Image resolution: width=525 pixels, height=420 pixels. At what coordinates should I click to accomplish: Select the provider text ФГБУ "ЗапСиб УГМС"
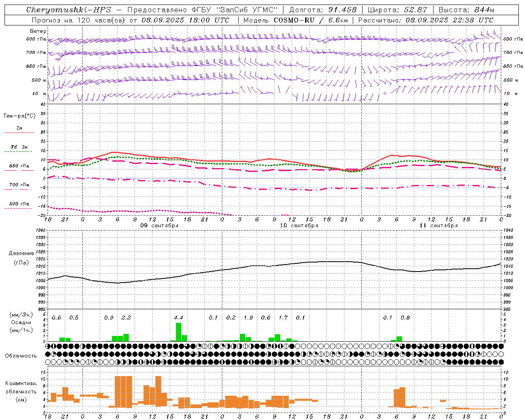point(235,10)
